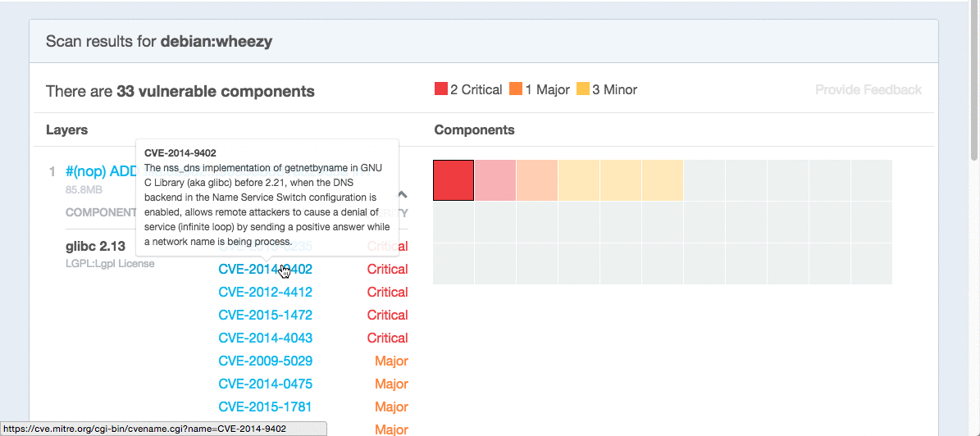Click the last gray cell in top grid row

tap(871, 180)
